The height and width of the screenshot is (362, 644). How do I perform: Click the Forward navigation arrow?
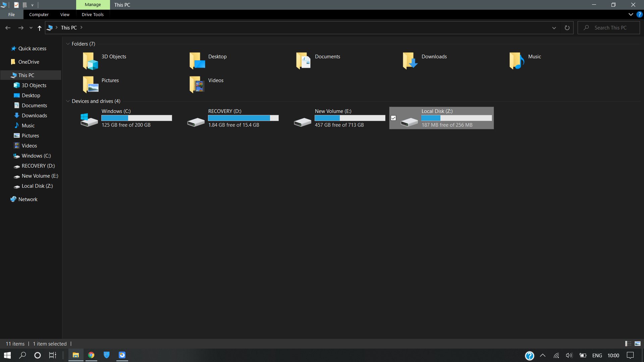(21, 28)
